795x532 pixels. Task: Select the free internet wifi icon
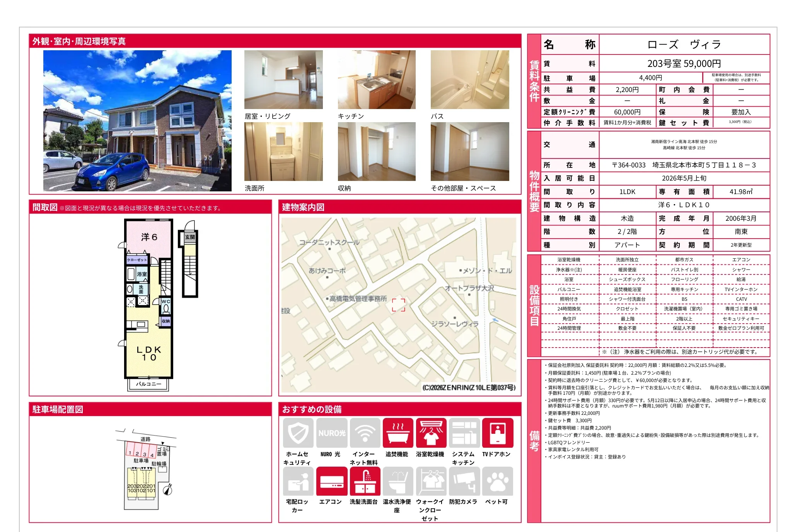[365, 433]
